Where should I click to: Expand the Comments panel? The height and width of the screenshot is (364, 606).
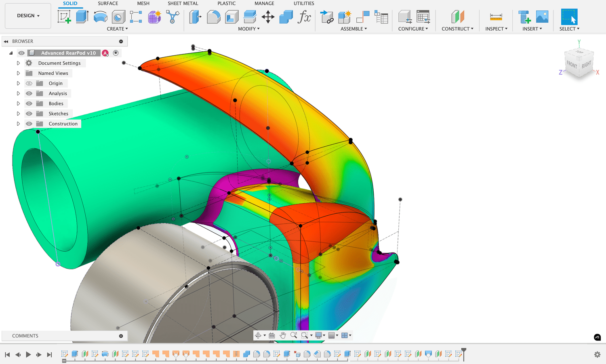(x=121, y=336)
